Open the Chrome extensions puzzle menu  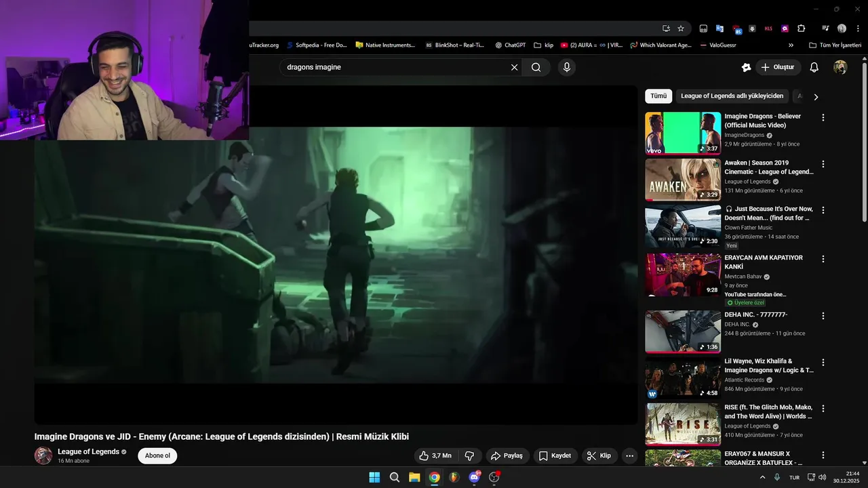coord(801,28)
